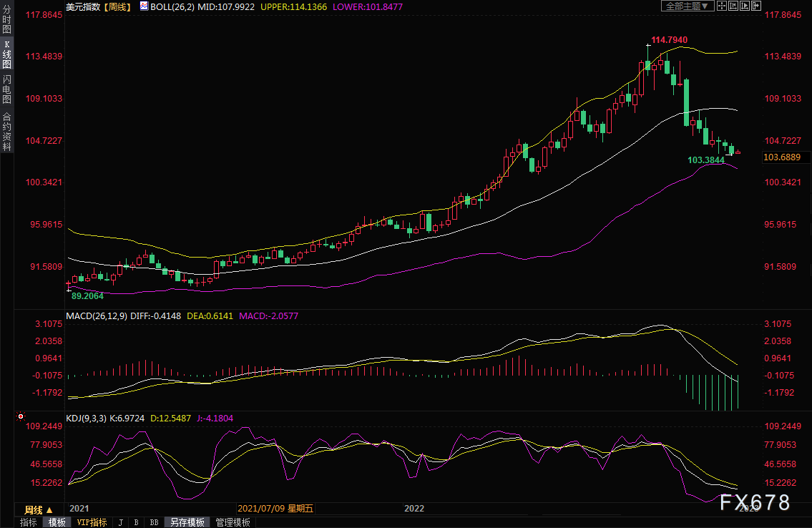Open the 合约资料 sidebar tab
Screen dimensions: 812x528
[x=6, y=132]
